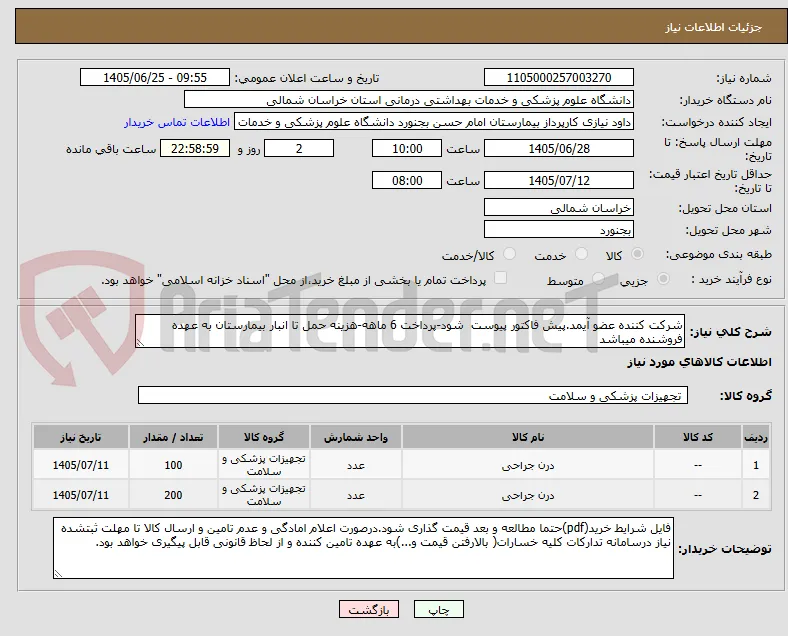The height and width of the screenshot is (636, 788).
Task: Click the goods group field تجهیزات پزشکی و سلامت
Action: pos(413,395)
